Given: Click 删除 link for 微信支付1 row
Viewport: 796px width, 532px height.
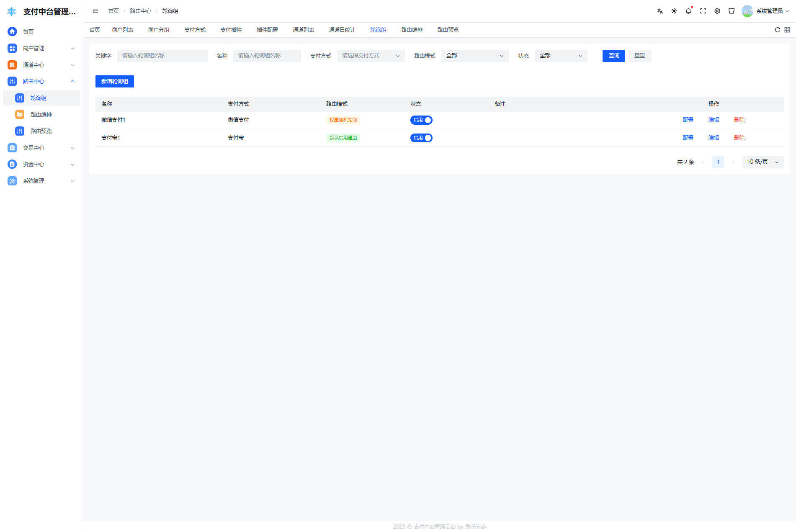Looking at the screenshot, I should click(x=739, y=120).
